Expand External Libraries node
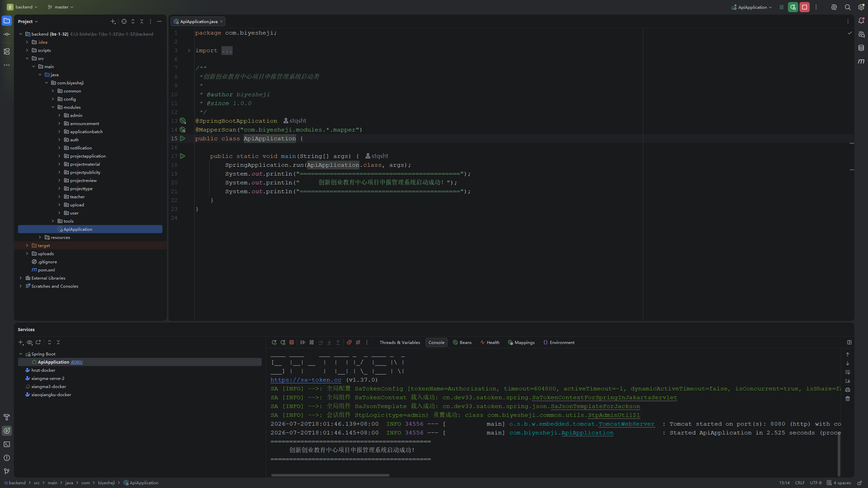The width and height of the screenshot is (868, 488). 21,278
